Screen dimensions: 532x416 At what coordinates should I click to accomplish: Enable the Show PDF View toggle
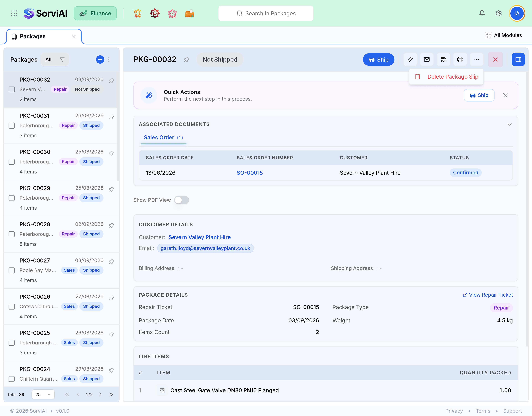coord(182,200)
